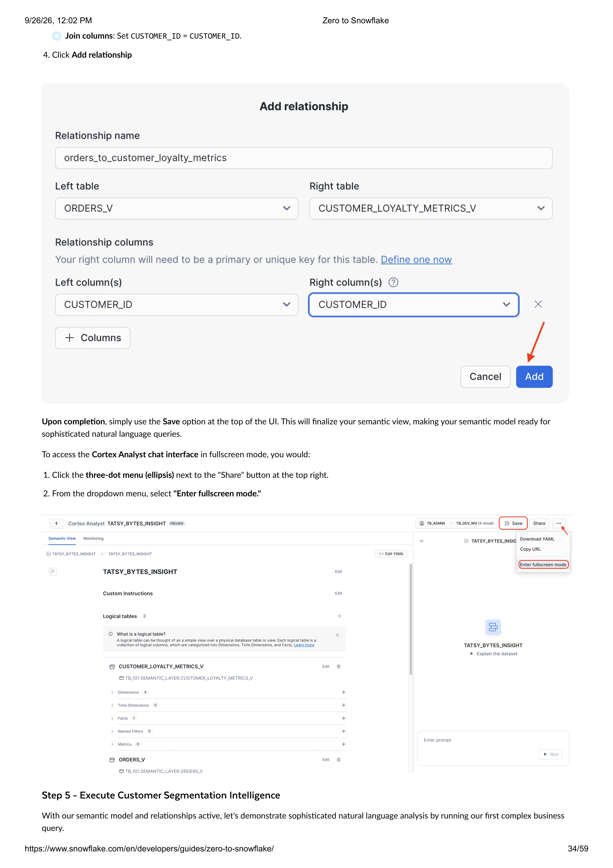Add a dimension with plus icon
Image resolution: width=613 pixels, height=868 pixels.
pos(344,693)
